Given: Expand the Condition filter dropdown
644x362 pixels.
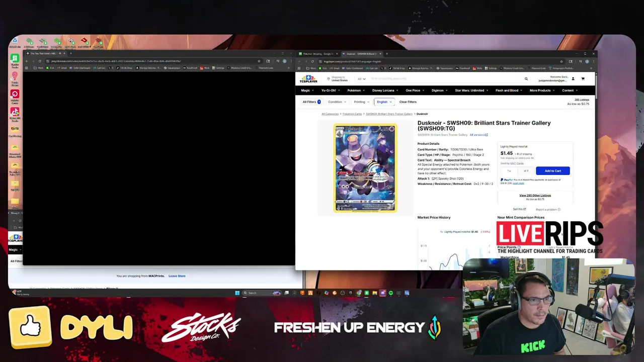Looking at the screenshot, I should point(337,102).
